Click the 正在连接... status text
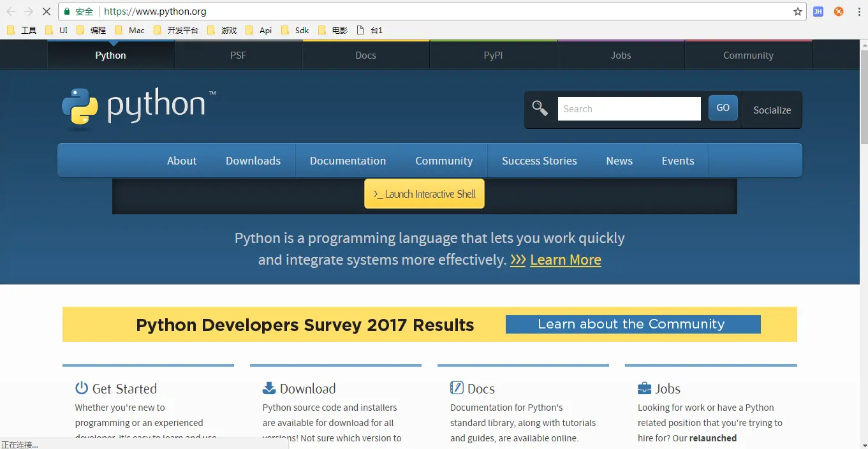868x449 pixels. pyautogui.click(x=20, y=445)
